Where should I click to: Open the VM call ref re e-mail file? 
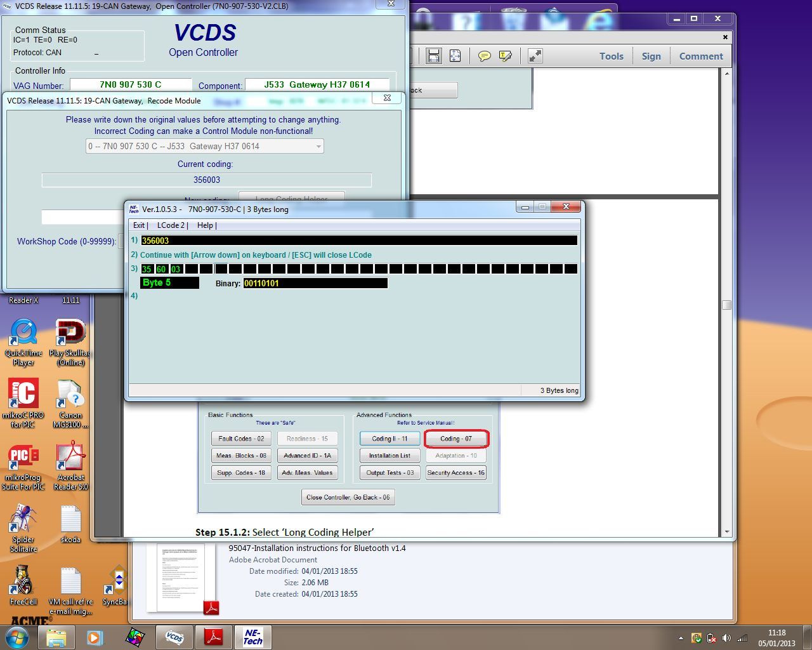pyautogui.click(x=70, y=590)
